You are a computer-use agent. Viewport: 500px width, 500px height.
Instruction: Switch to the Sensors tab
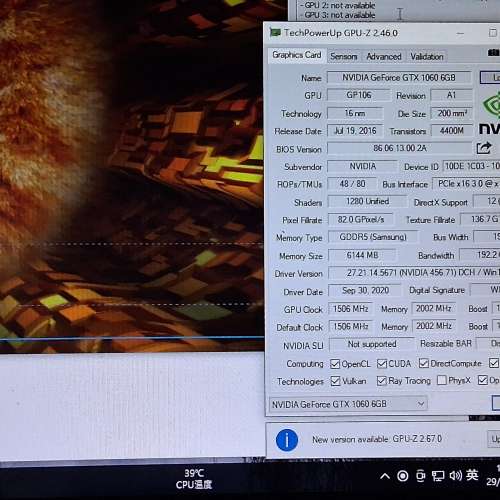point(344,57)
